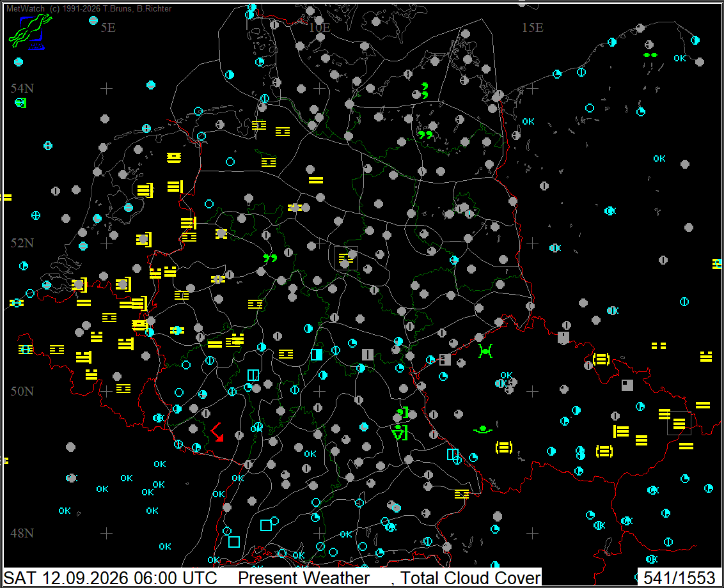The height and width of the screenshot is (588, 724).
Task: Click the 54N latitude label
Action: [22, 88]
